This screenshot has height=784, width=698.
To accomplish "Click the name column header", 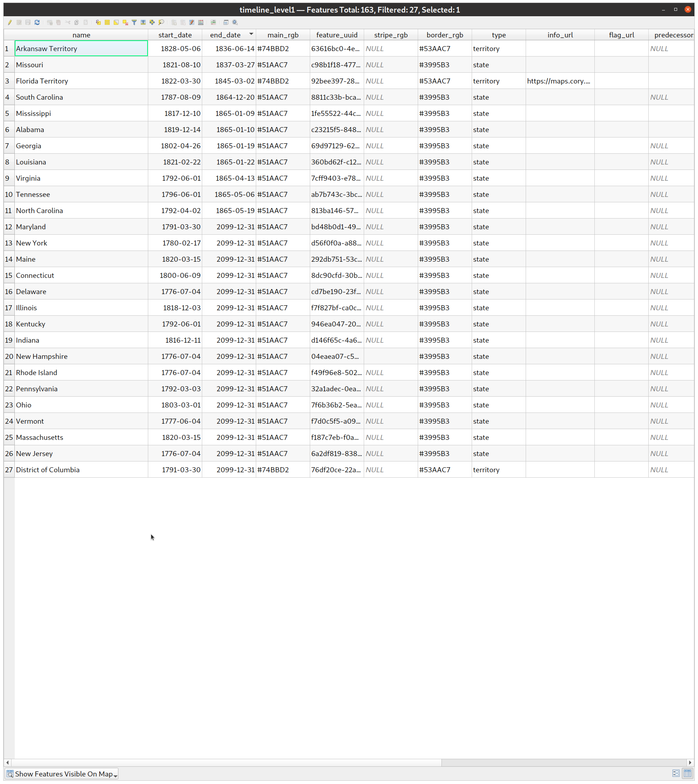I will (81, 35).
